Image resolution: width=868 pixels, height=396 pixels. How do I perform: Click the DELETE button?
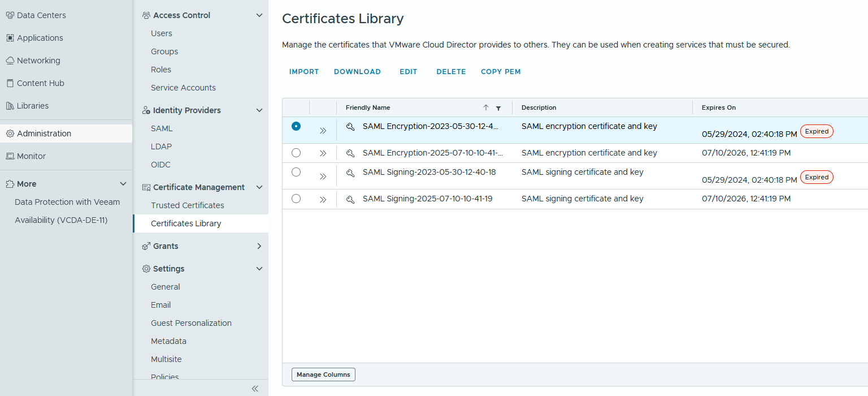(451, 72)
